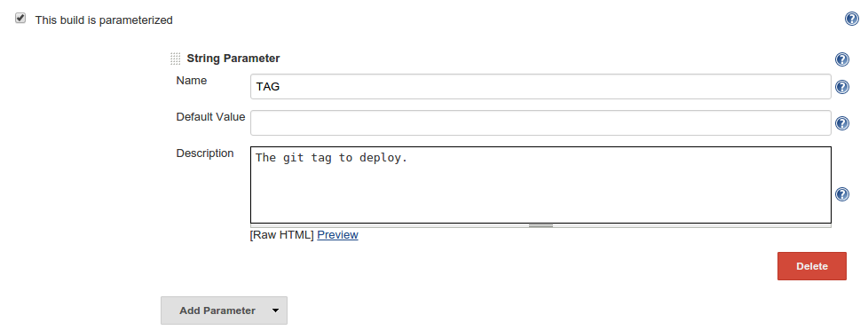Show help for the String Parameter section
The width and height of the screenshot is (868, 330).
coord(842,59)
